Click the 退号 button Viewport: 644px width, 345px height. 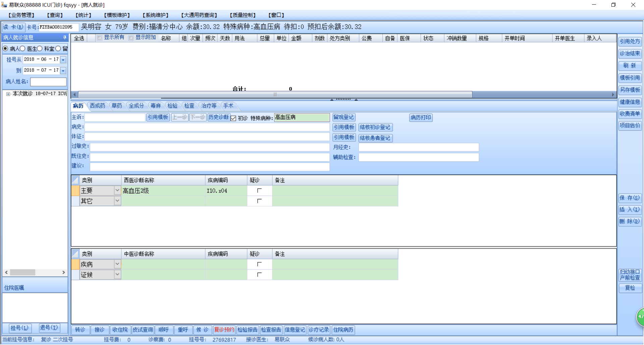49,328
